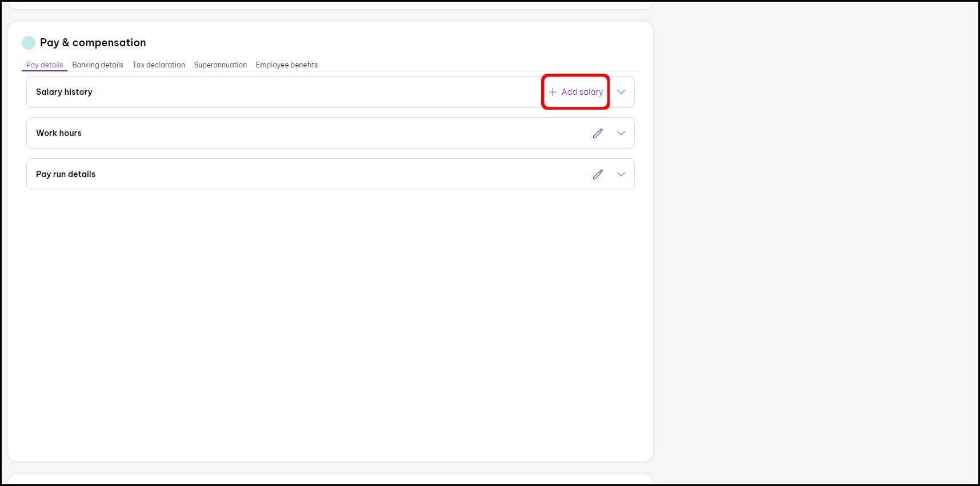
Task: Open the Tax declaration tab
Action: [159, 65]
